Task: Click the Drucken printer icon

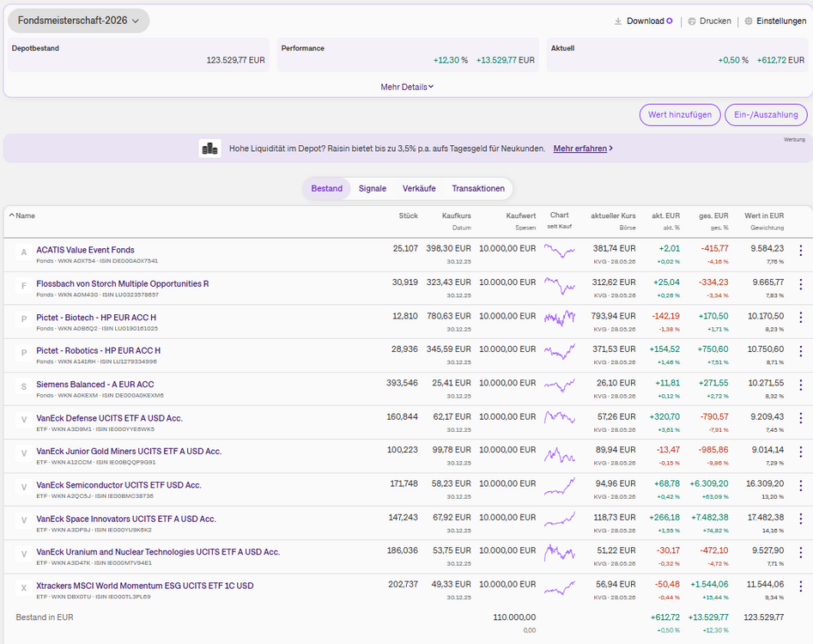Action: coord(692,21)
